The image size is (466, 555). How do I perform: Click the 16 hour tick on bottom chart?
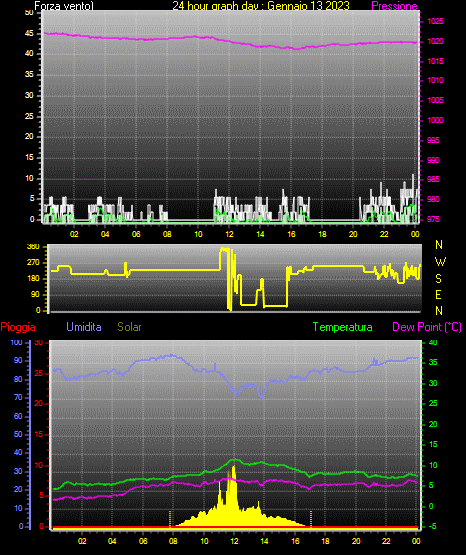(295, 541)
